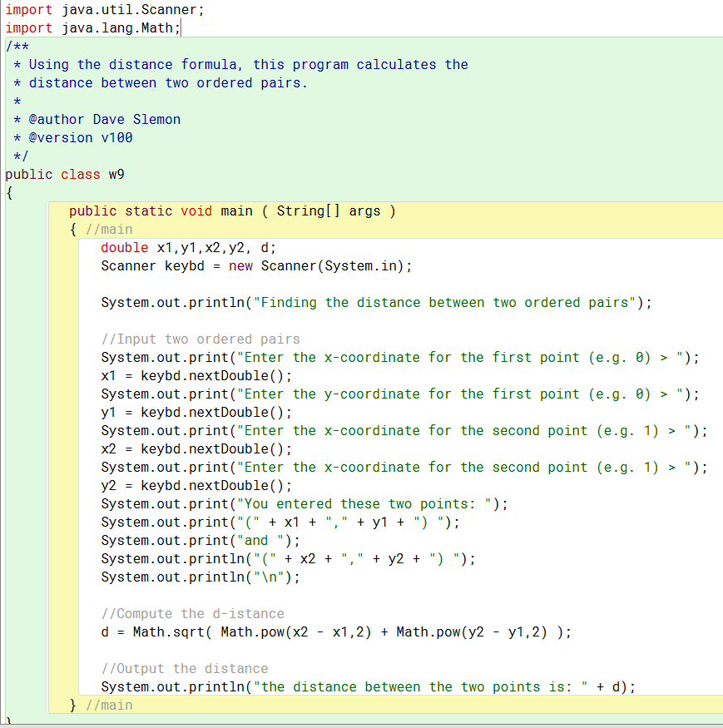Click the 'Scanner keybd = new Scanner(System.in);' line
Image resolution: width=723 pixels, height=728 pixels.
(x=256, y=266)
